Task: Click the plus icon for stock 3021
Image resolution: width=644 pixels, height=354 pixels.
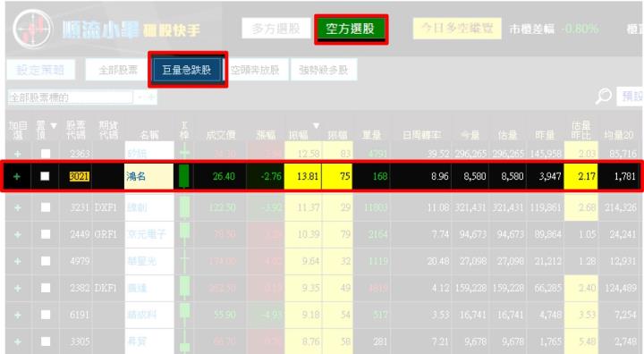Action: [x=17, y=176]
